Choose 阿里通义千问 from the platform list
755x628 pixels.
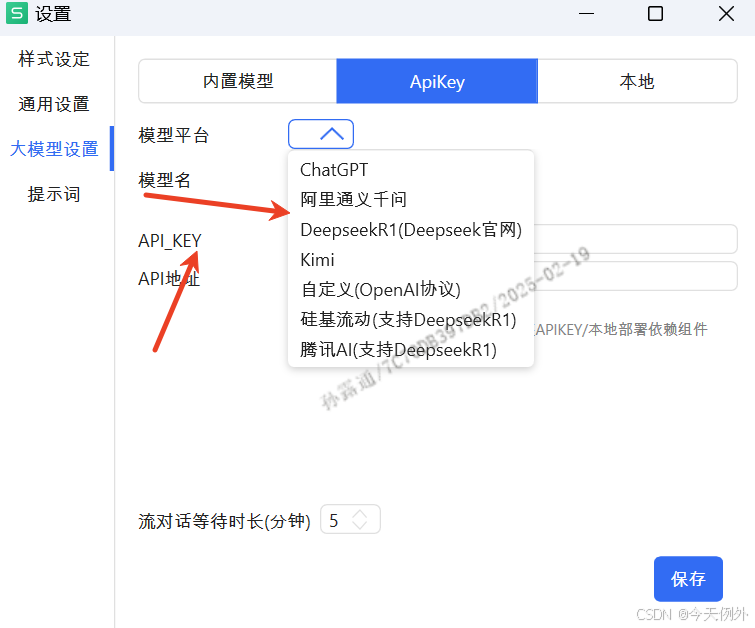(x=353, y=199)
